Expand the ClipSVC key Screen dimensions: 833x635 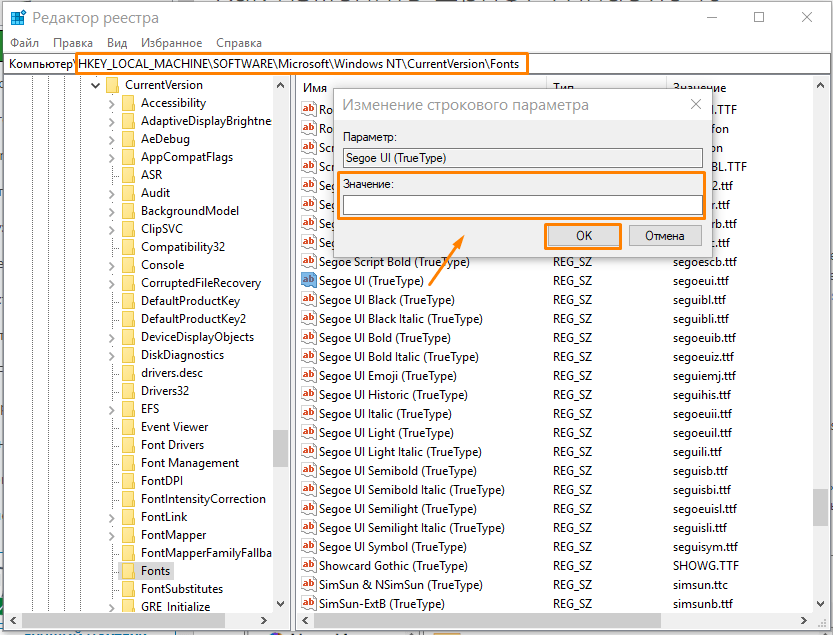112,230
